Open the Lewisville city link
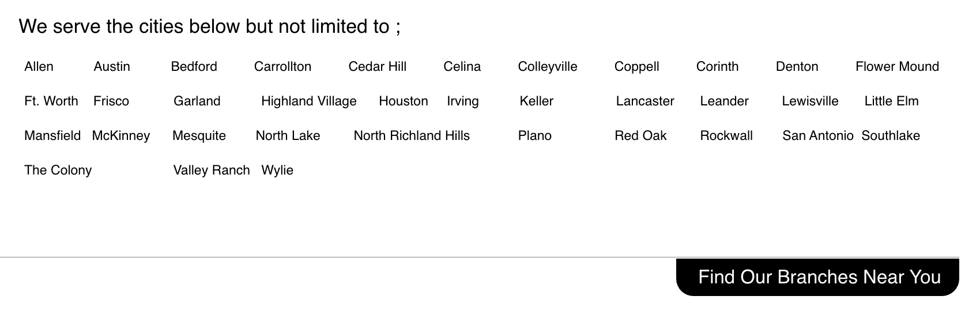The image size is (980, 311). [810, 101]
